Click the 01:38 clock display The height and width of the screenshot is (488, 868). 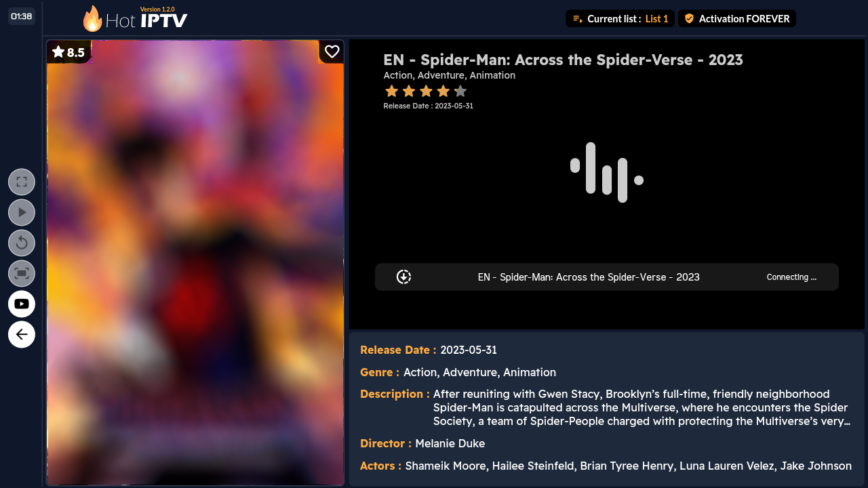click(22, 16)
